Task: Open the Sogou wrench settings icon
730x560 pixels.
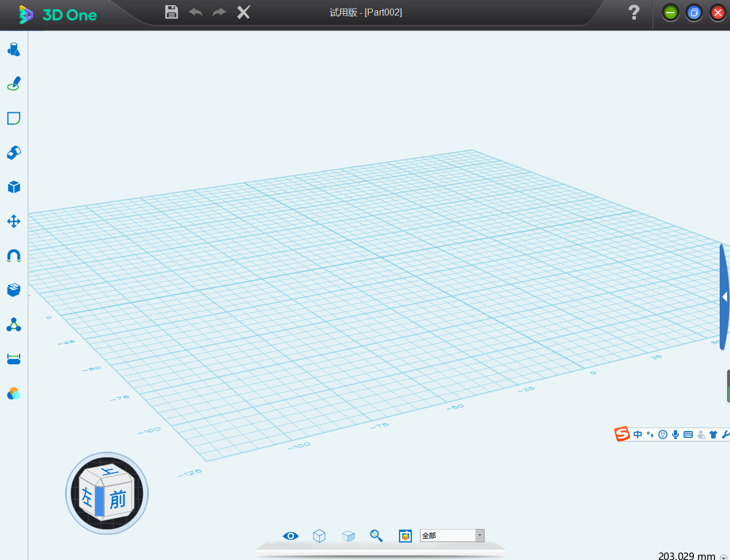Action: point(725,434)
